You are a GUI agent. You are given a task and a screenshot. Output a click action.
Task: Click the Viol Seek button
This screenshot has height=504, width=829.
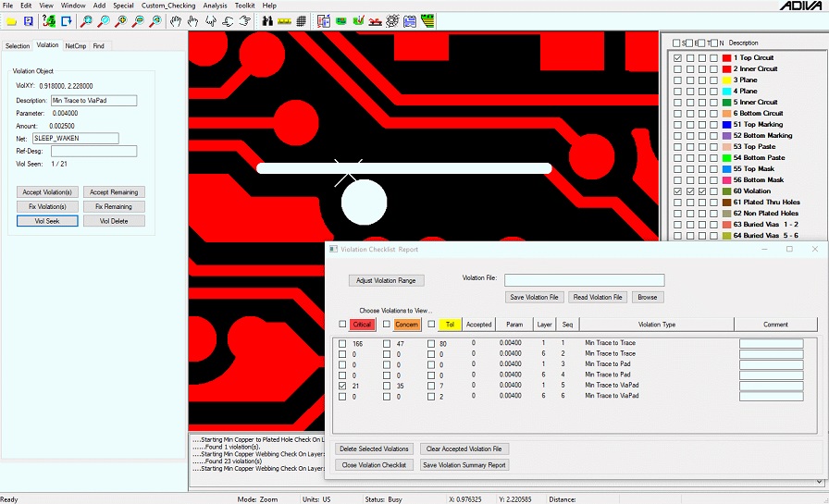(x=47, y=221)
